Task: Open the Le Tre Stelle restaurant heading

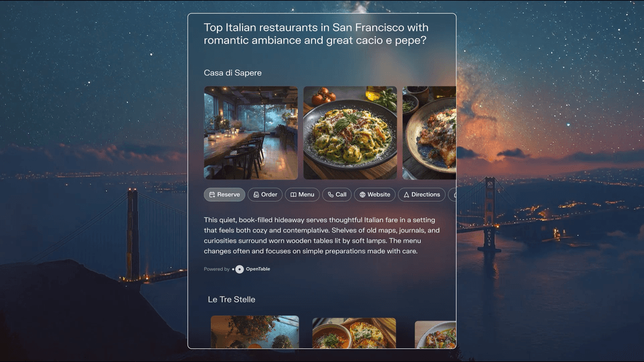Action: tap(231, 300)
